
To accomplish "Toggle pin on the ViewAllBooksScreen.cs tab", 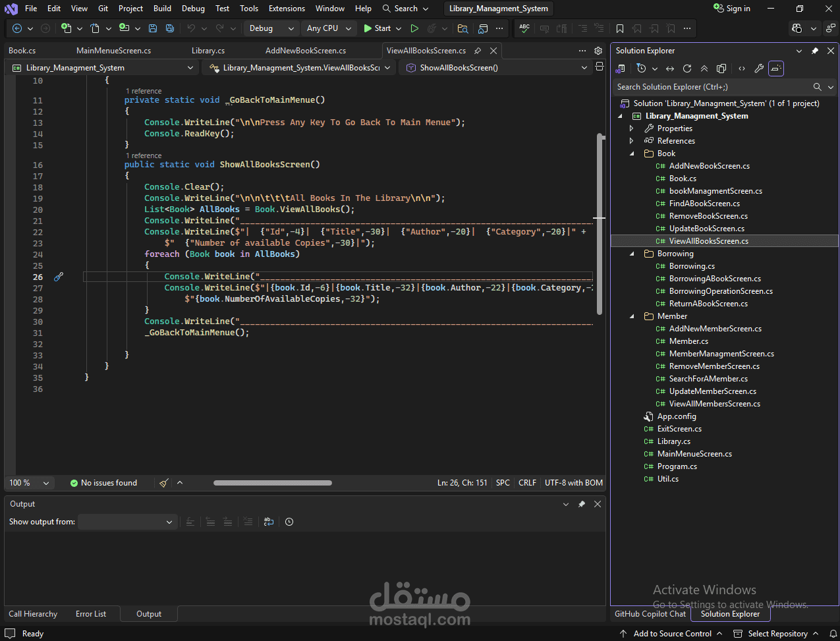I will (x=478, y=51).
